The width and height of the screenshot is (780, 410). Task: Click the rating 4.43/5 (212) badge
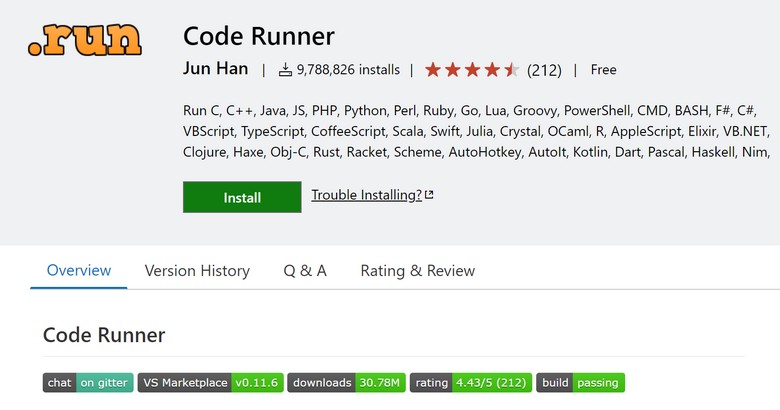[471, 383]
